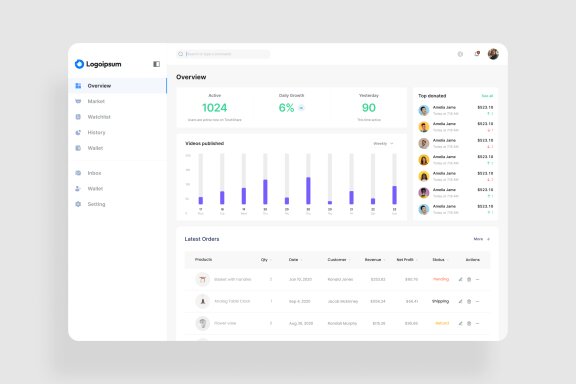Click the Setting gear icon in sidebar
Viewport: 576px width, 384px height.
point(78,204)
